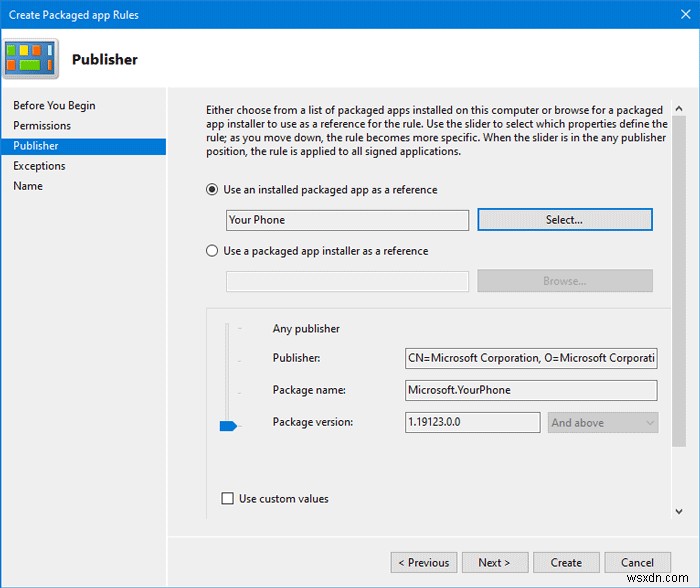Click the wizard icon beside the Publisher heading
Viewport: 700px width, 588px height.
tap(31, 59)
